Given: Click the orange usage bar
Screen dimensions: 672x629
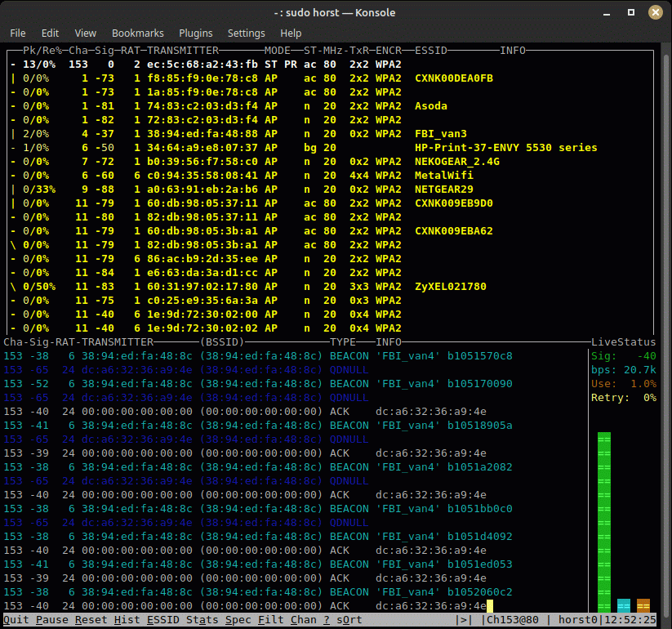Looking at the screenshot, I should click(643, 605).
